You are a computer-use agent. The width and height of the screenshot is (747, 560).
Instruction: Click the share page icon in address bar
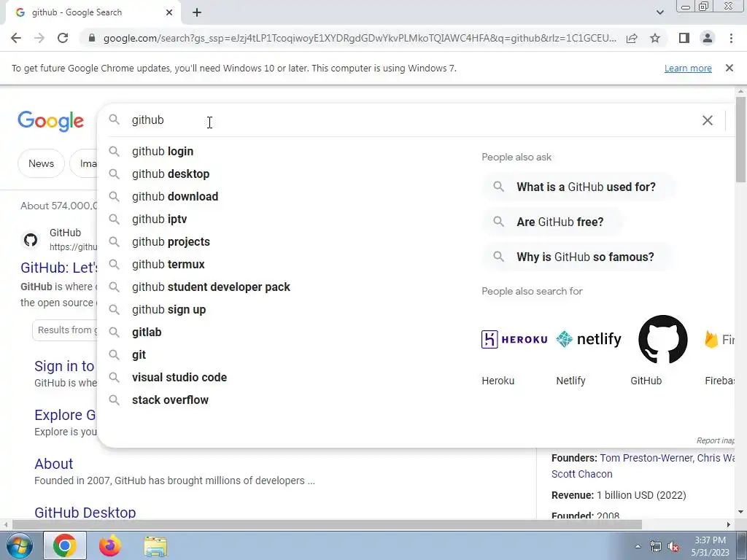(x=632, y=38)
